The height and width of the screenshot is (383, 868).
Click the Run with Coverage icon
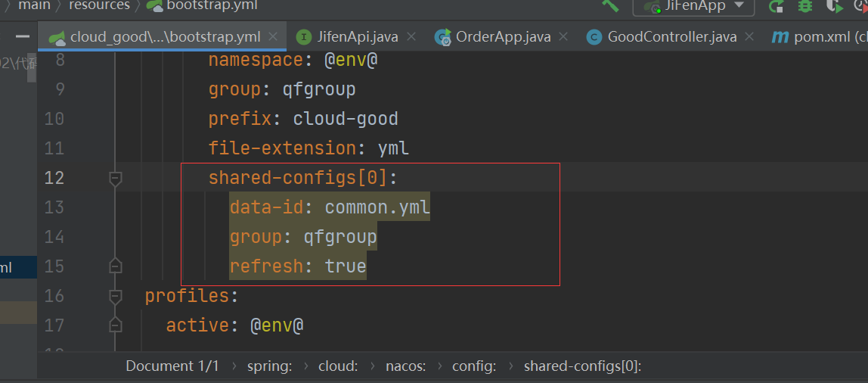point(833,6)
